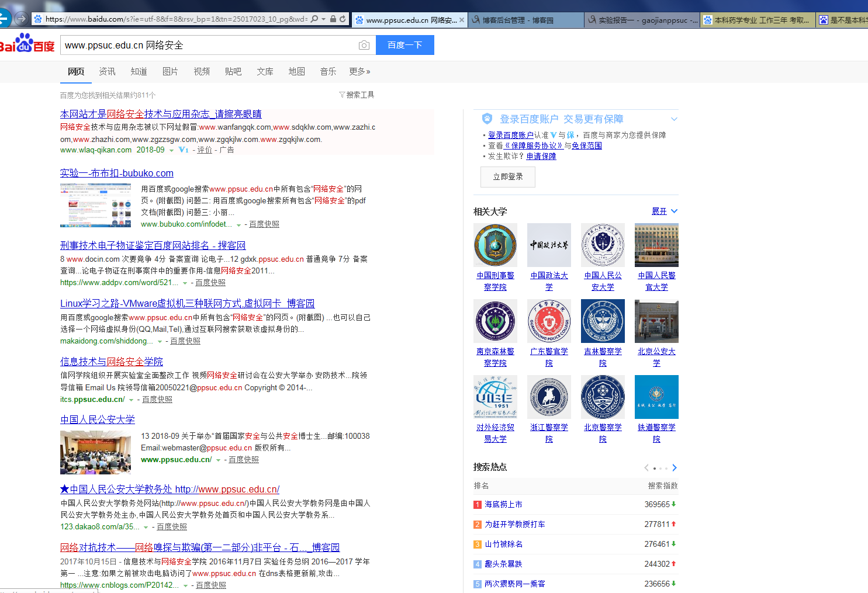The height and width of the screenshot is (593, 868).
Task: Go to previous page of 搜索热点
Action: [646, 467]
